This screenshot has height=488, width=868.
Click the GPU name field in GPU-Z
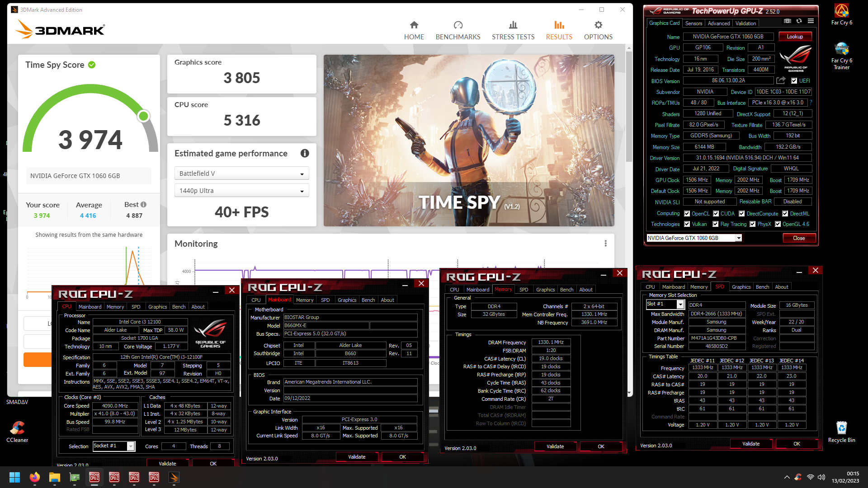[x=728, y=37]
